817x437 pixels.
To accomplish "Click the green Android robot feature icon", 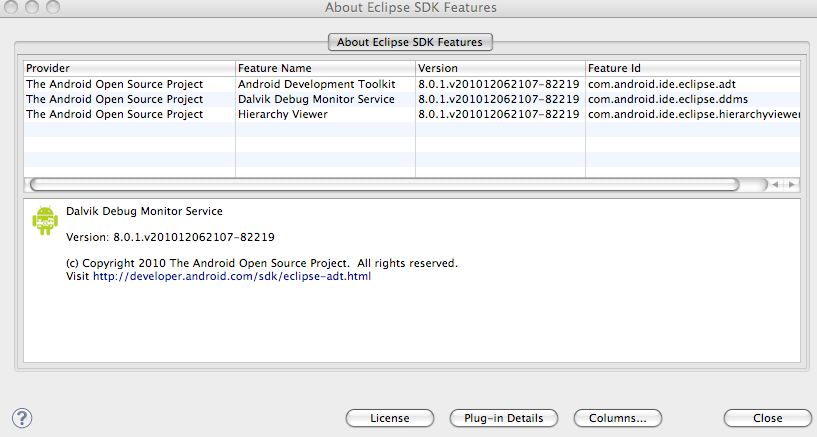I will [x=45, y=220].
